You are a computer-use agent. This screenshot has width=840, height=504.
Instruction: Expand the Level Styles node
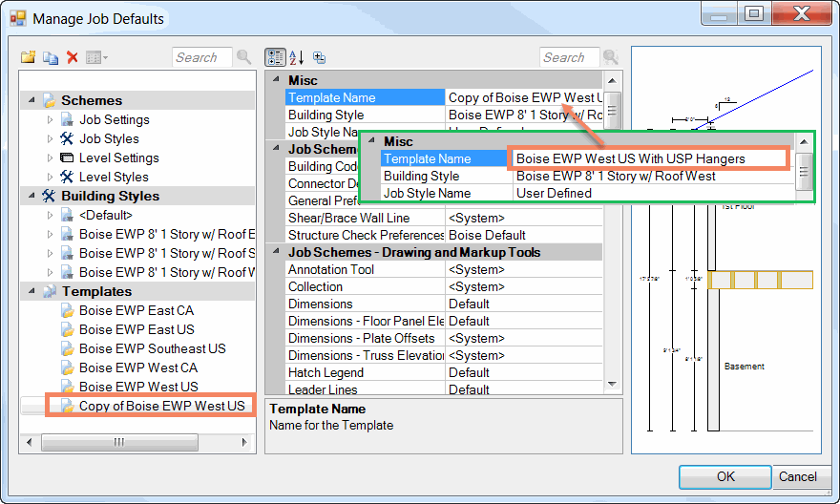[50, 177]
